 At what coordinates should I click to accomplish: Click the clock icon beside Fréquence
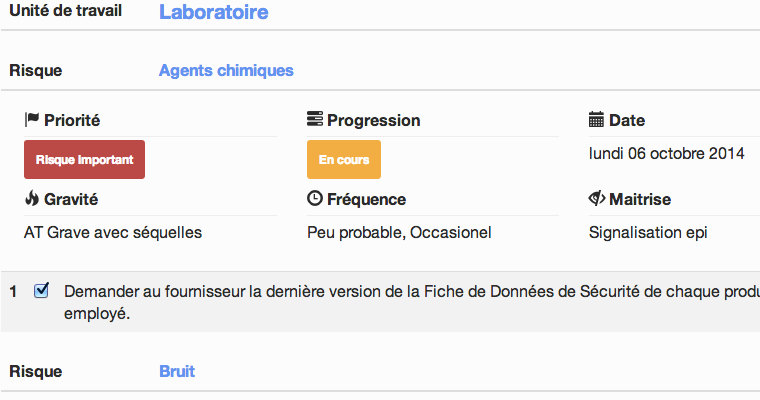tap(315, 198)
